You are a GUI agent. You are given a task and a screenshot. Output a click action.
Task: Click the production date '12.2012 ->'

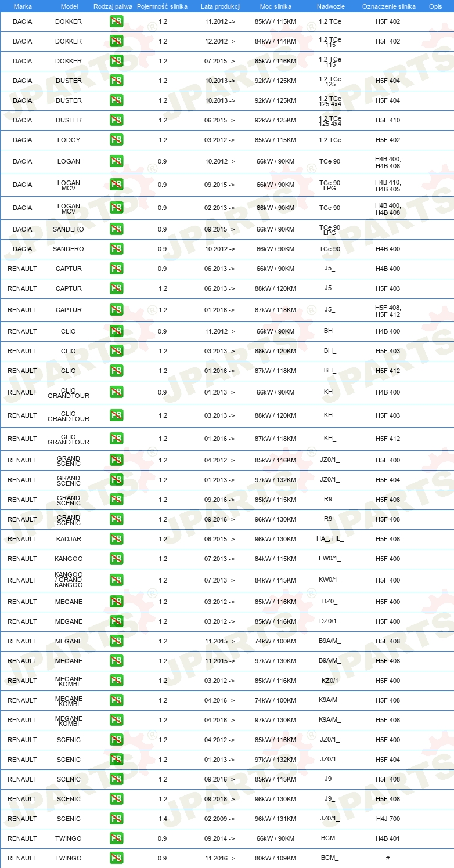point(220,41)
